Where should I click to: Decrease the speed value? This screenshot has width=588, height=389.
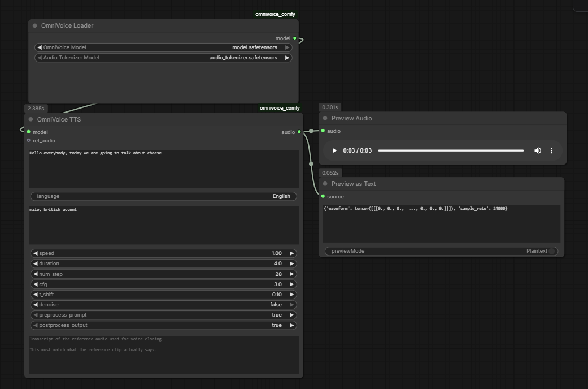pos(35,253)
